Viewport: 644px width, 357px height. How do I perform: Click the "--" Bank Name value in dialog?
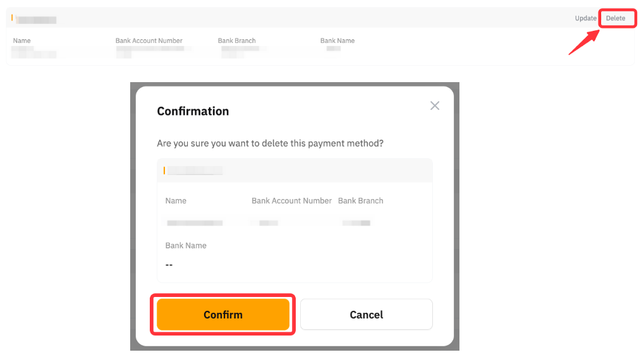point(169,265)
